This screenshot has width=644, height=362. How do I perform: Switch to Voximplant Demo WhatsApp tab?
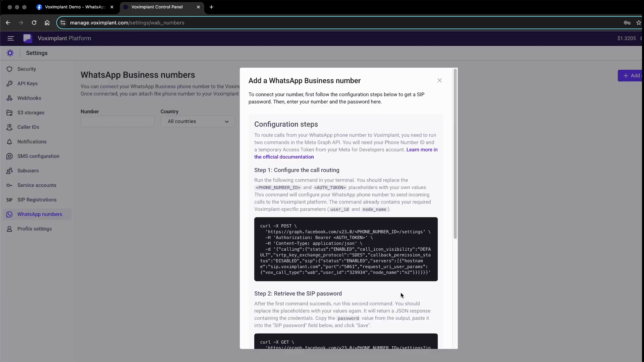coord(74,7)
